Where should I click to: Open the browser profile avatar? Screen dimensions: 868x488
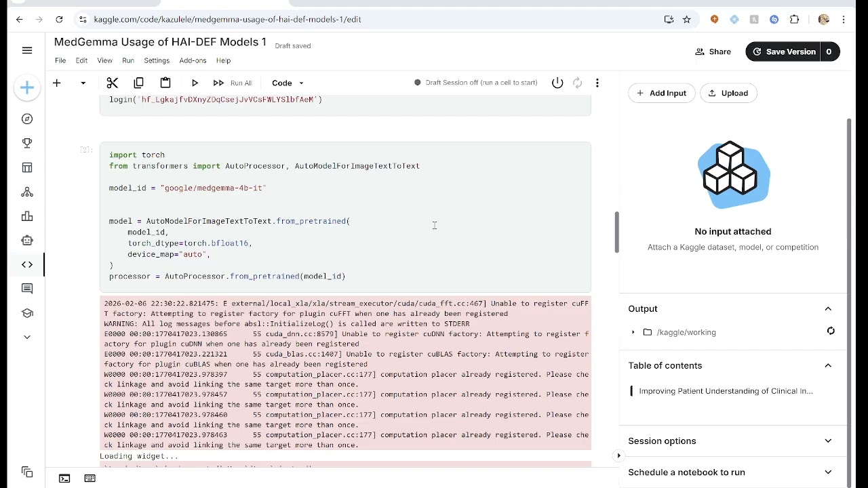click(824, 20)
